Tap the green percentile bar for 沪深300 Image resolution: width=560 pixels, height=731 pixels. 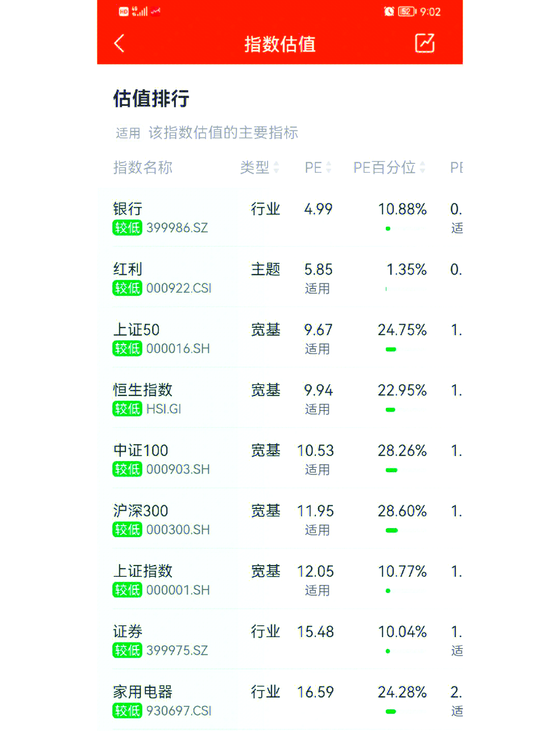392,530
